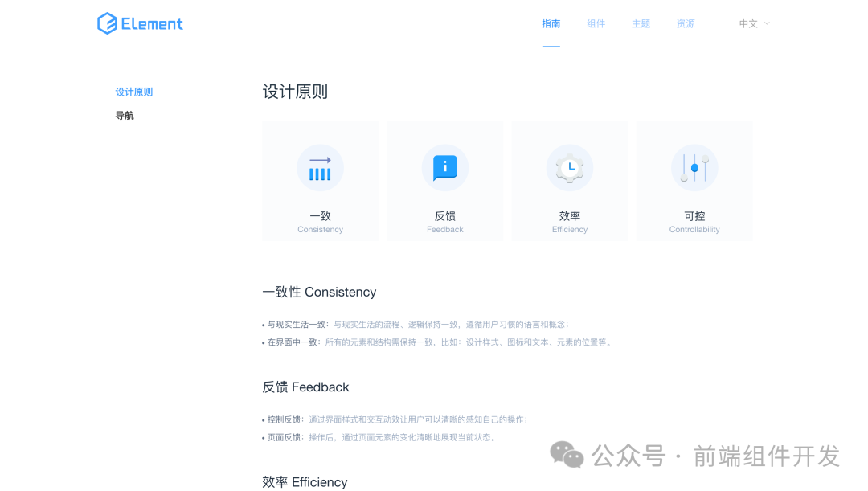Open the 导航 sidebar entry
This screenshot has height=491, width=868.
pos(125,115)
